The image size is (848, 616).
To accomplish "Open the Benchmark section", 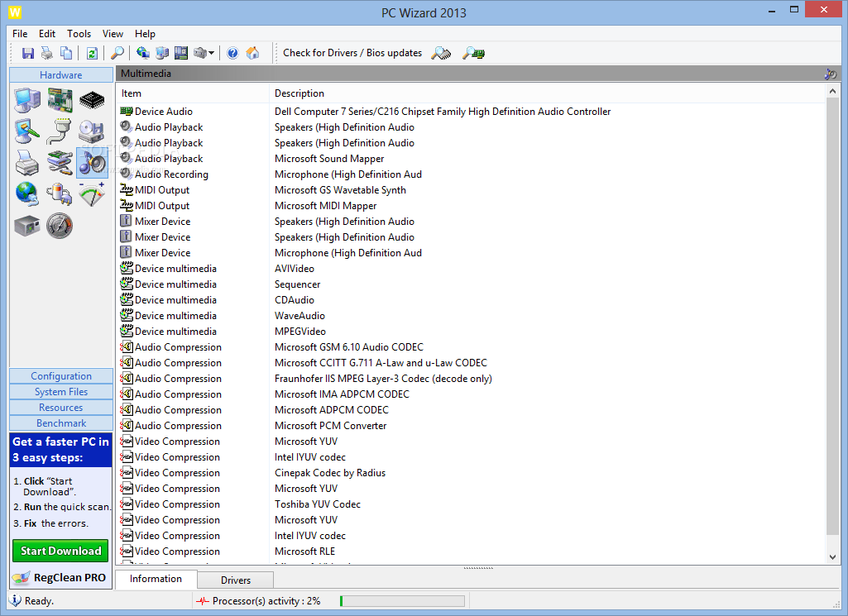I will (x=61, y=423).
